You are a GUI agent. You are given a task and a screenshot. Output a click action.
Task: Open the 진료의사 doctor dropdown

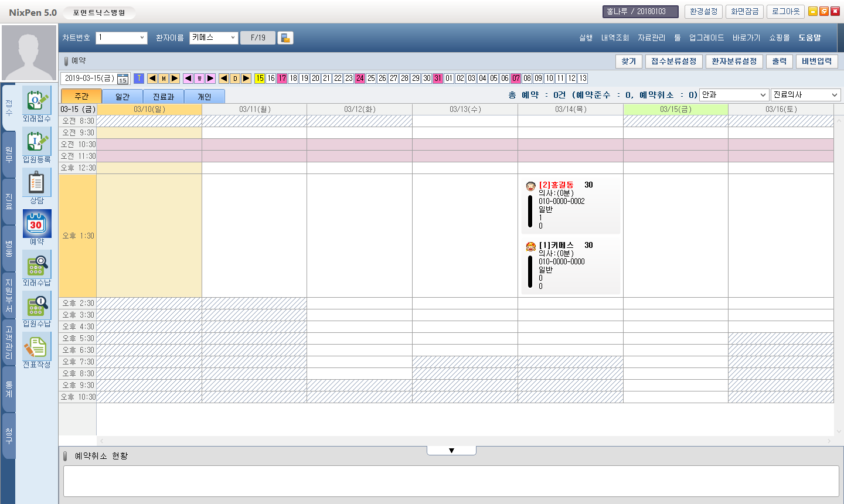coord(834,95)
